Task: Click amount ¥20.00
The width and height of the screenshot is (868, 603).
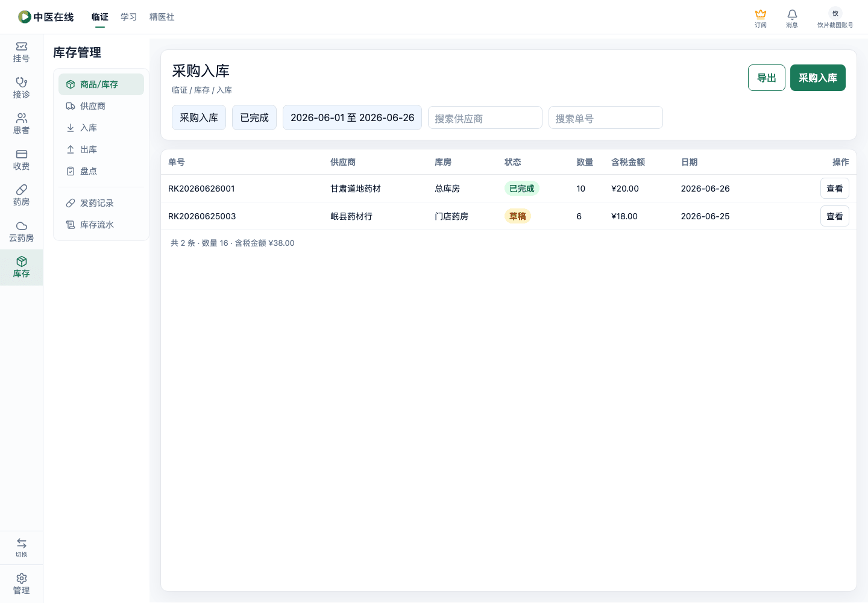Action: [x=625, y=189]
